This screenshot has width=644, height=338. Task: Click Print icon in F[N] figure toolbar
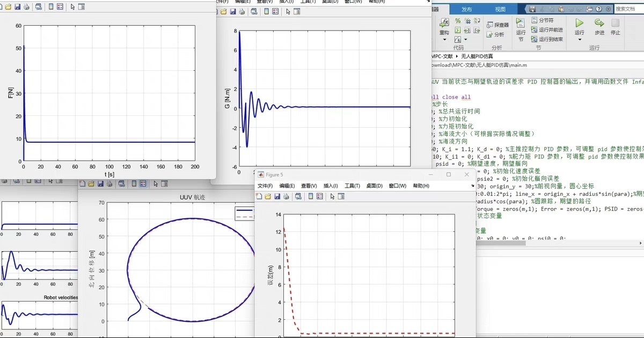coord(27,7)
